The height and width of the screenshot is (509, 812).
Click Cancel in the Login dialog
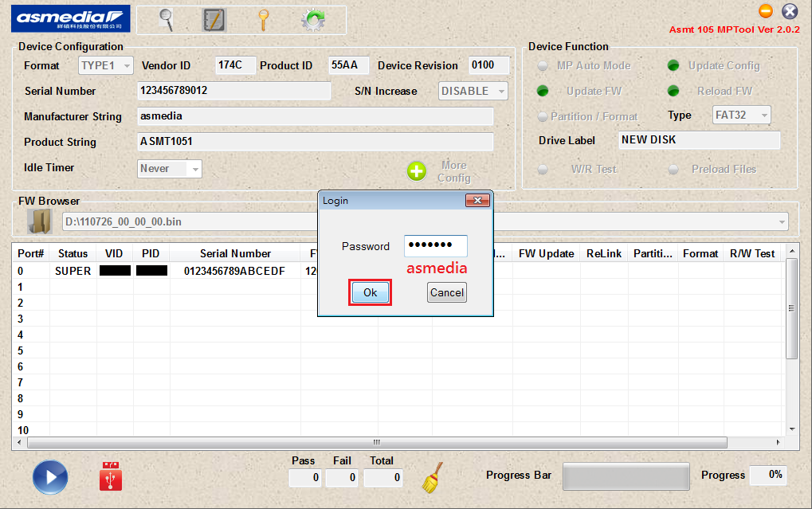click(447, 292)
